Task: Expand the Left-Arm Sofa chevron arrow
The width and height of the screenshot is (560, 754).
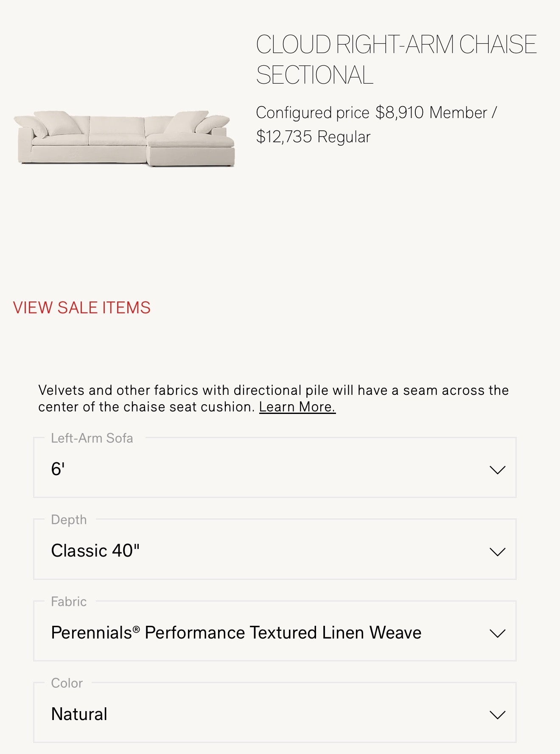Action: 497,470
